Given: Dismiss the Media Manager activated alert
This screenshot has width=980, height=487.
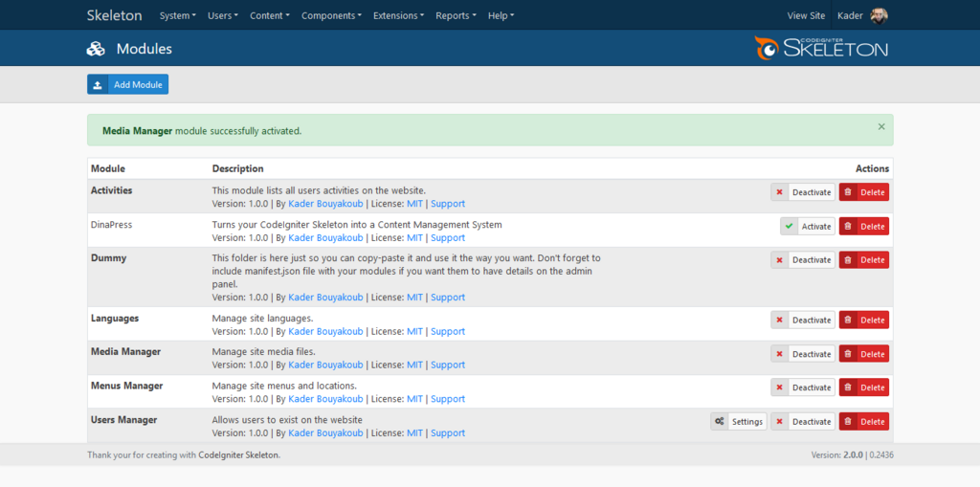Looking at the screenshot, I should tap(881, 127).
